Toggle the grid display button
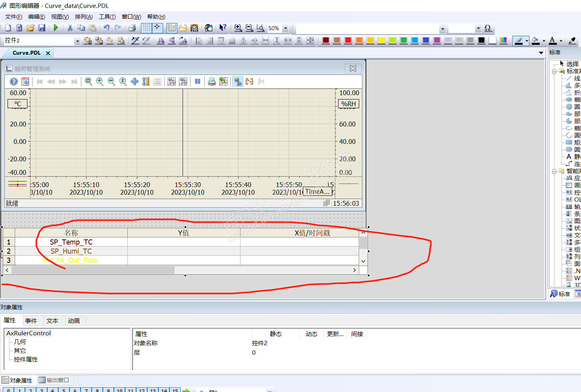Screen dimensions: 581x392 146,28
